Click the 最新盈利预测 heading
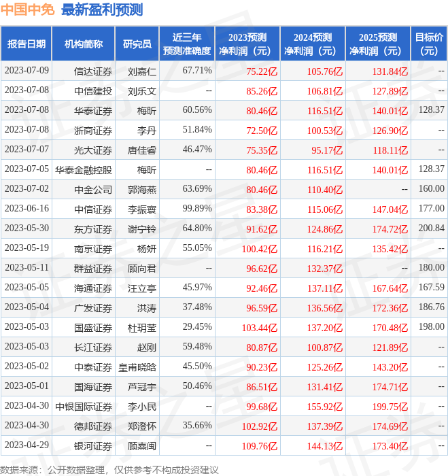 102,10
